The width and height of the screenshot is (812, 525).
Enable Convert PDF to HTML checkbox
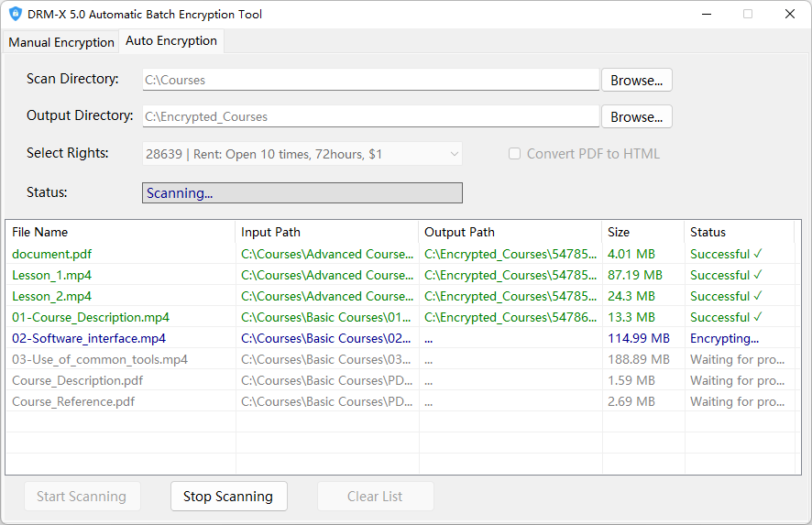tap(514, 154)
